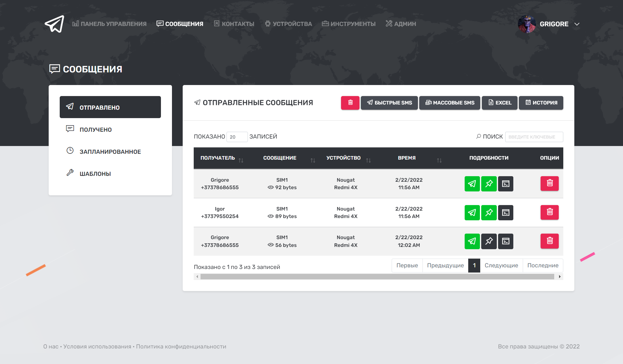Screen dimensions: 623x364
Task: Click eye icon beside 89 bytes
Action: [x=271, y=216]
